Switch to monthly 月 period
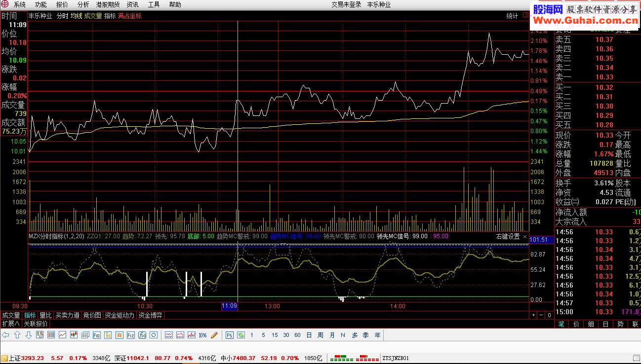Viewport: 641px width, 364px height. [332, 335]
